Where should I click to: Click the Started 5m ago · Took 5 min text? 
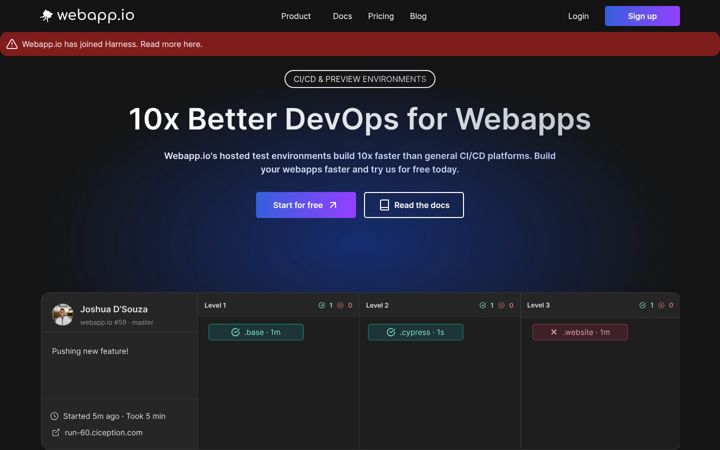click(114, 416)
